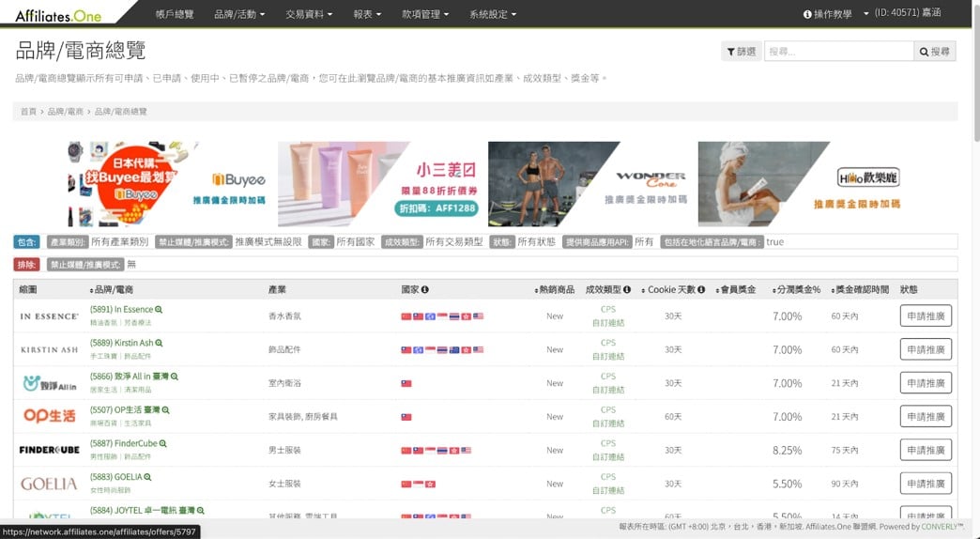Click magnifier icon next to FinderCube
The width and height of the screenshot is (980, 539).
163,444
